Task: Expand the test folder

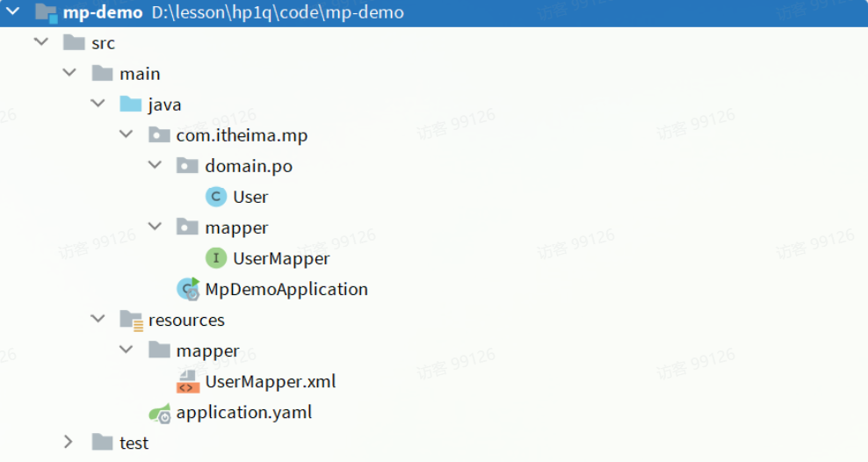Action: [x=69, y=442]
